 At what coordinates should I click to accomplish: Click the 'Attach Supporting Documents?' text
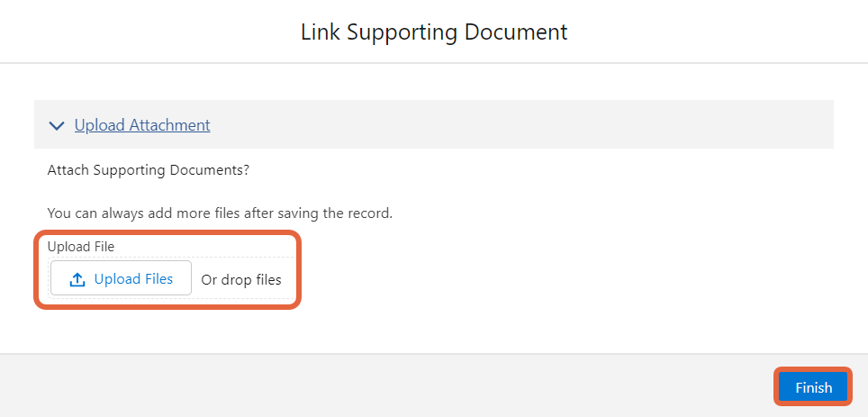tap(149, 170)
